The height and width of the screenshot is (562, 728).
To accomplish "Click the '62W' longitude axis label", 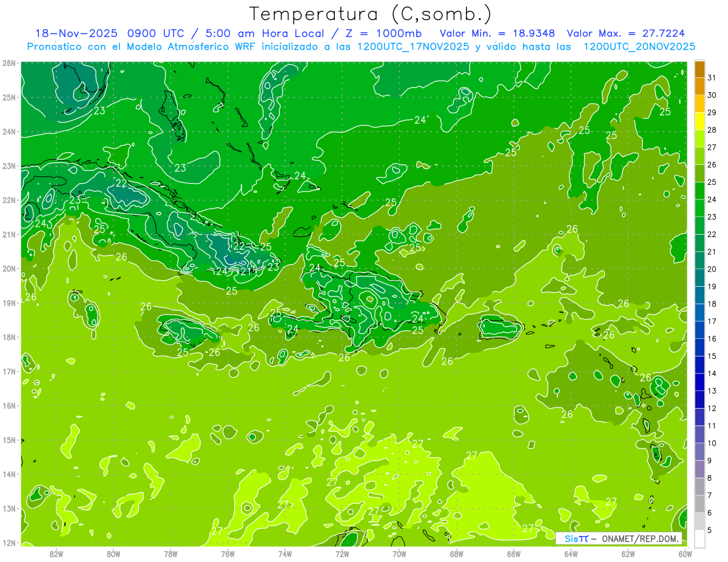I will click(x=628, y=554).
